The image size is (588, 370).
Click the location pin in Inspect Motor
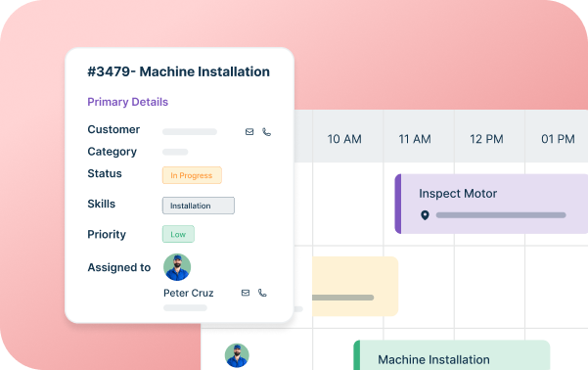tap(425, 215)
